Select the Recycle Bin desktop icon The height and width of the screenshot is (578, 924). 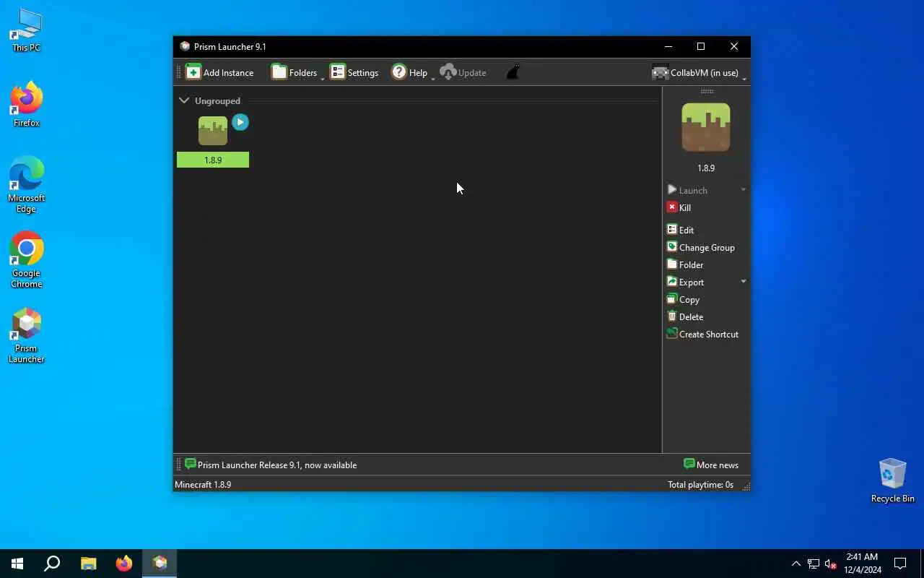click(x=892, y=480)
